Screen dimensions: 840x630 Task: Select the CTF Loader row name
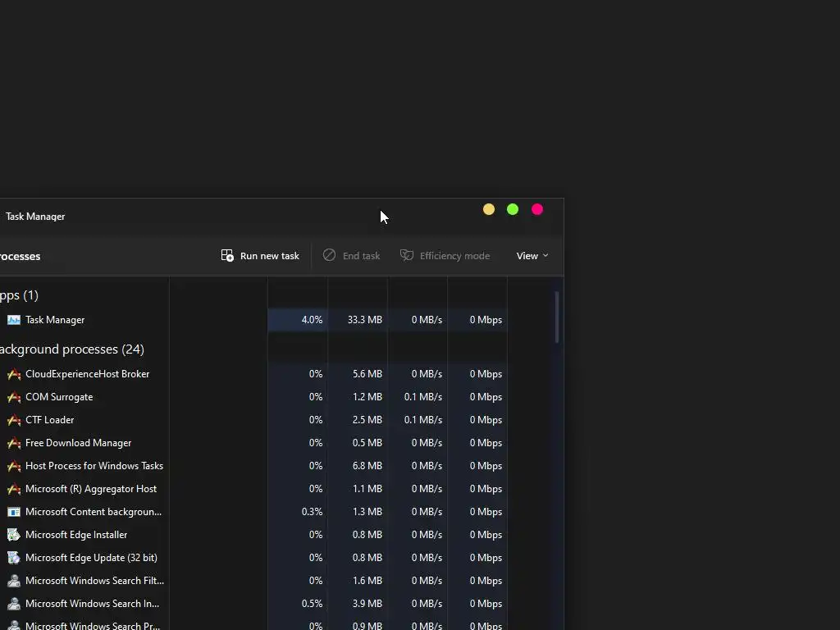[50, 420]
